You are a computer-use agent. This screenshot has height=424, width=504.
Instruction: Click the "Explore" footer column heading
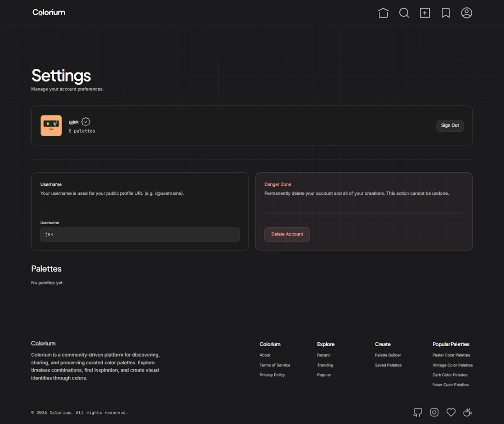coord(326,344)
